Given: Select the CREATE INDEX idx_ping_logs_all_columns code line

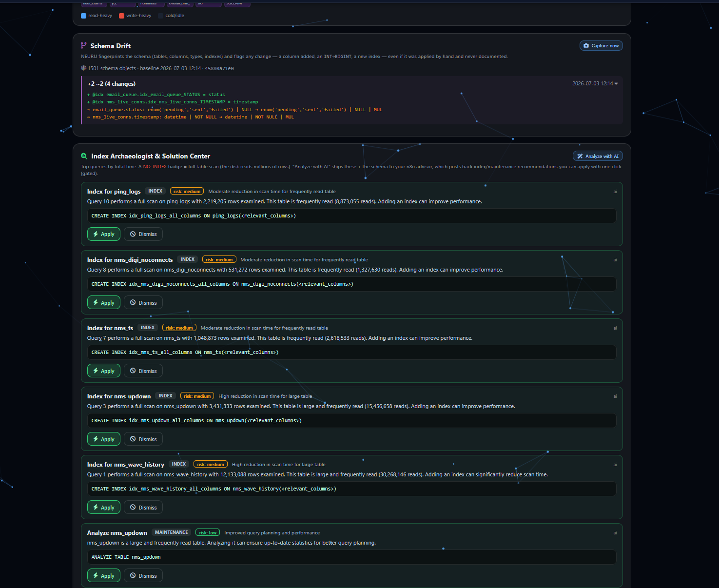Looking at the screenshot, I should [351, 216].
